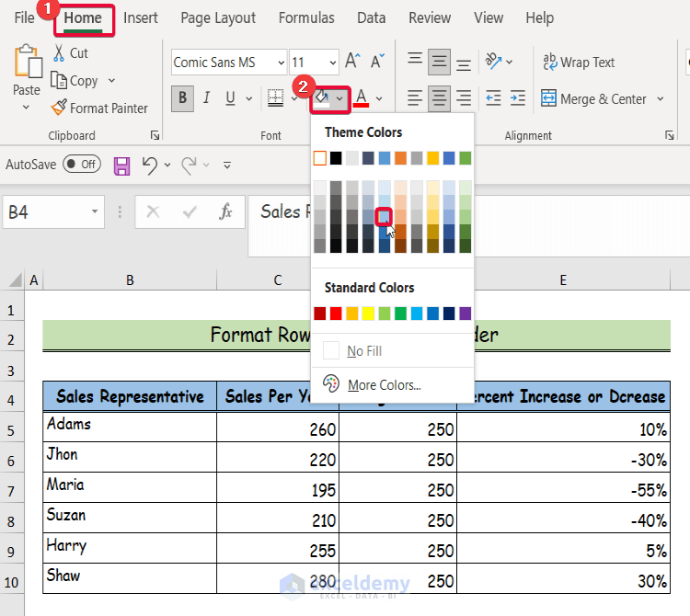Expand Merge & Center options arrow
The width and height of the screenshot is (690, 616).
[660, 98]
